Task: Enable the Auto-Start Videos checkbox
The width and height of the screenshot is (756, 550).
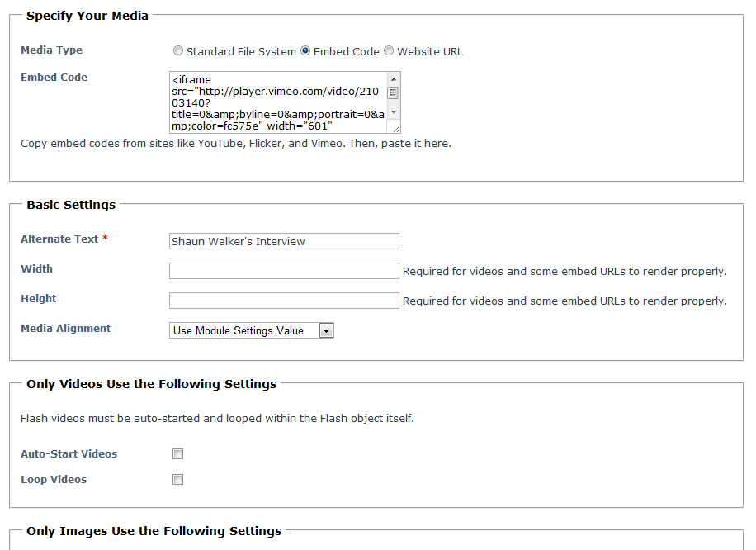Action: click(x=178, y=453)
